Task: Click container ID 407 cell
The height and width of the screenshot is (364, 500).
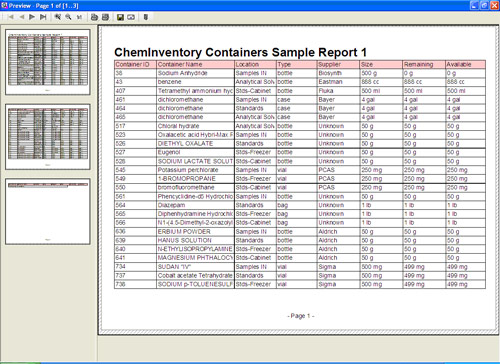Action: [135, 91]
